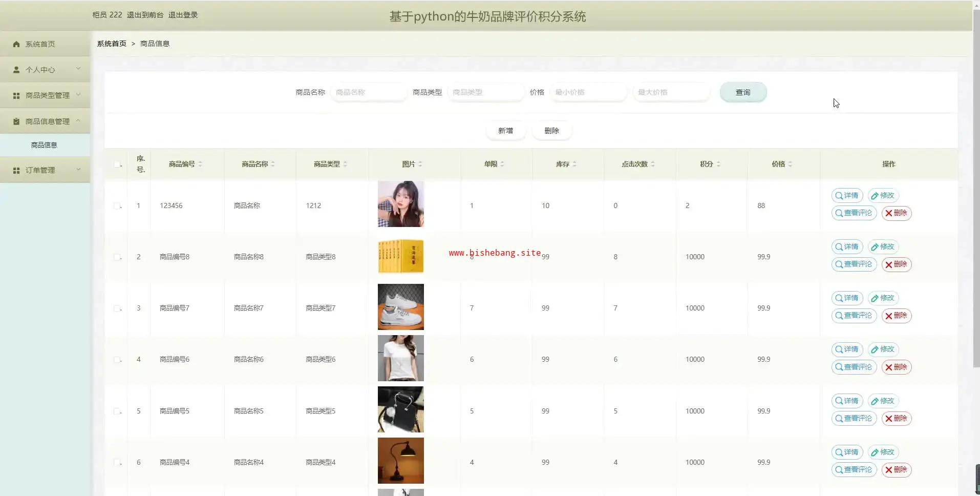Collapse the 商品信息管理 menu chevron

click(x=78, y=121)
